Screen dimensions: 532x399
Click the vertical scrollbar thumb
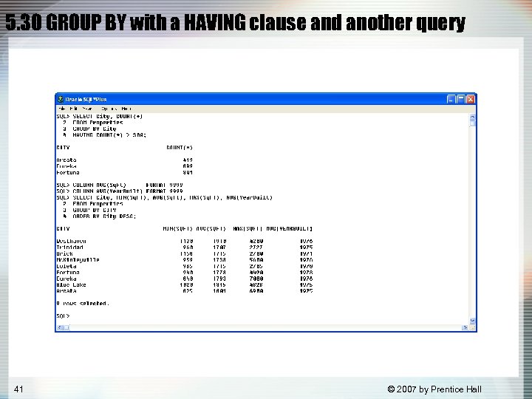pos(473,123)
